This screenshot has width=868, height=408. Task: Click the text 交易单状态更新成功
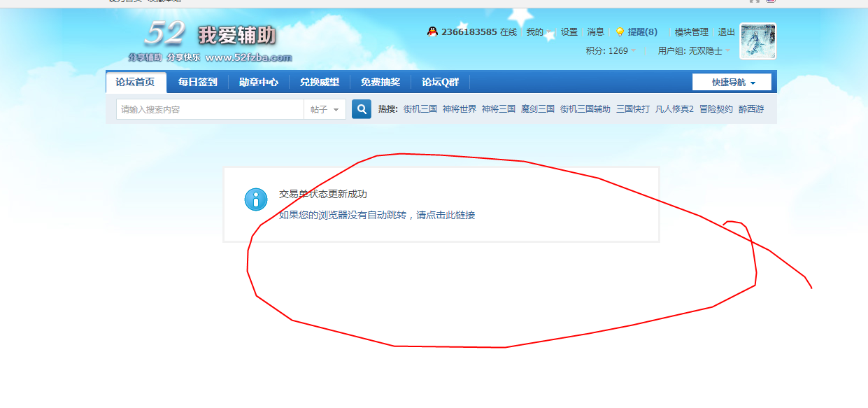[x=323, y=194]
